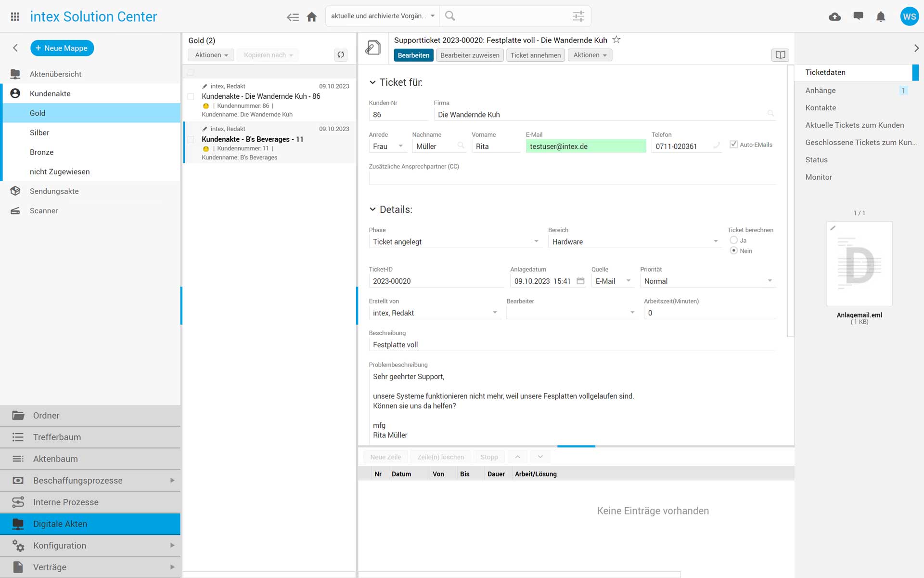Open search filter settings sliders icon
The width and height of the screenshot is (924, 578).
click(x=578, y=16)
